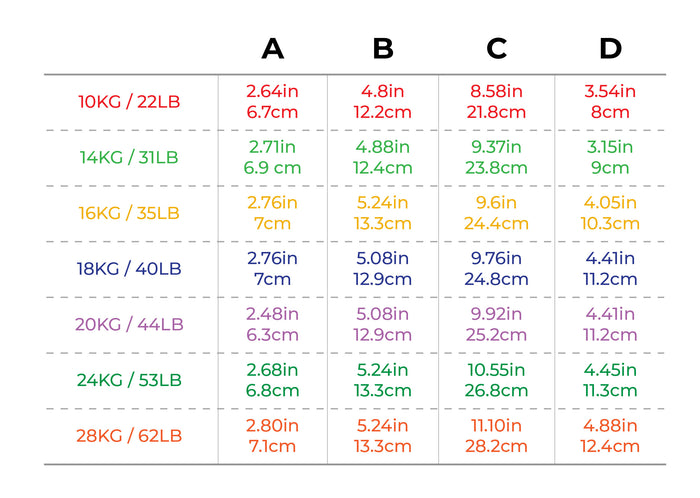The image size is (700, 498).
Task: Click the purple 2.48in 6.3cm cell
Action: (272, 324)
